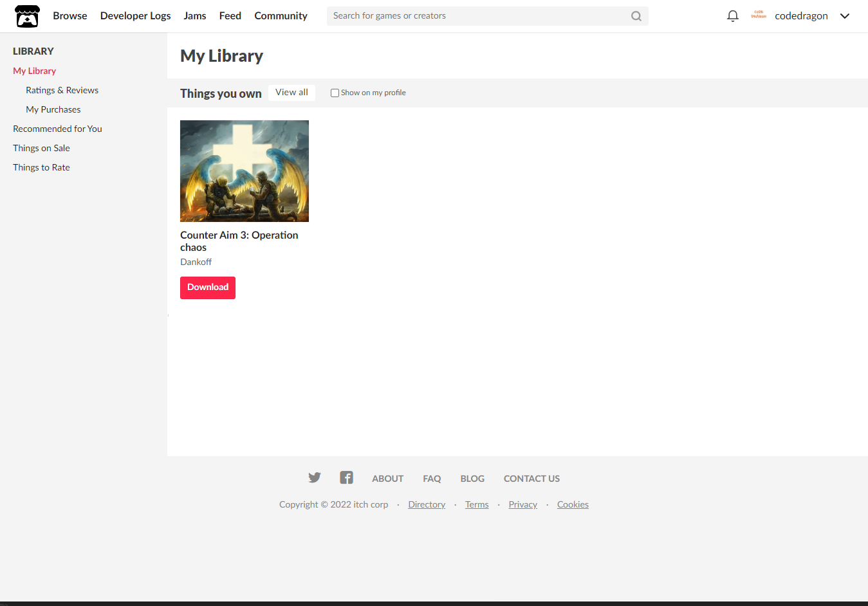
Task: Open the notifications bell
Action: tap(732, 16)
